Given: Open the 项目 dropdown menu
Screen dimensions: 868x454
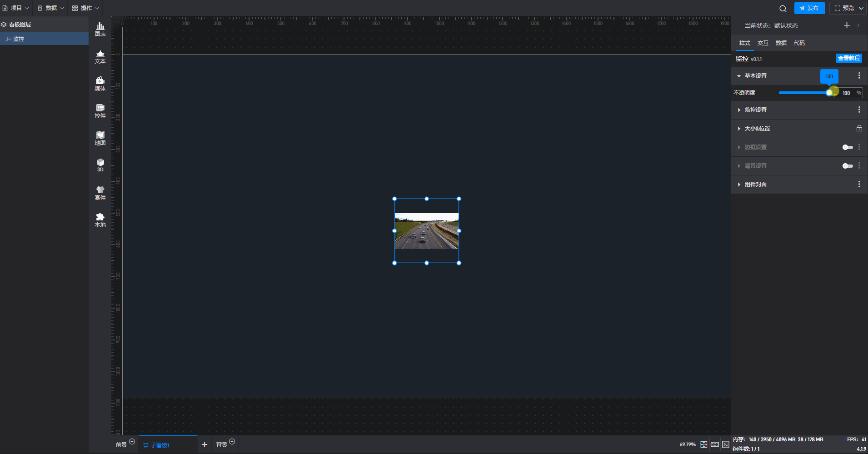Looking at the screenshot, I should click(x=16, y=8).
